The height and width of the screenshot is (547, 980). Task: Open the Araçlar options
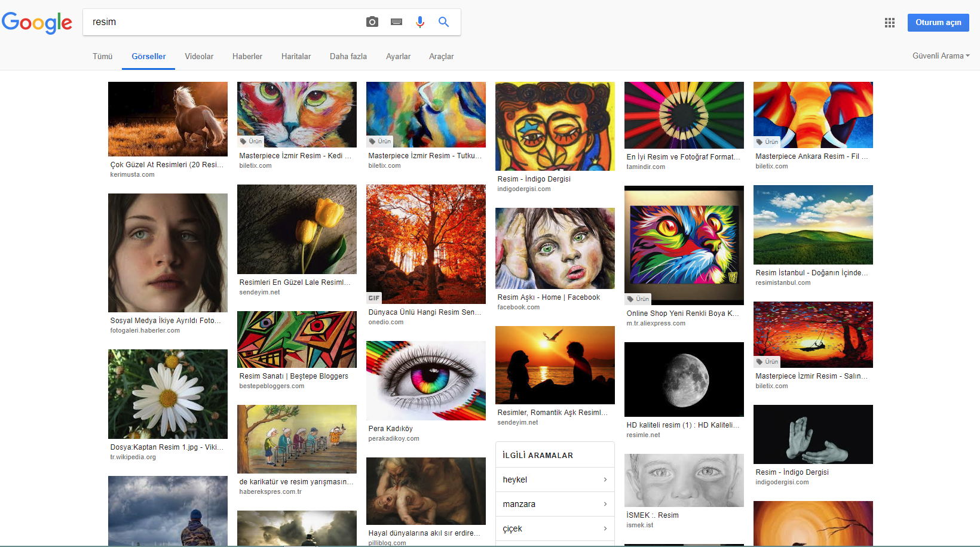pos(442,57)
